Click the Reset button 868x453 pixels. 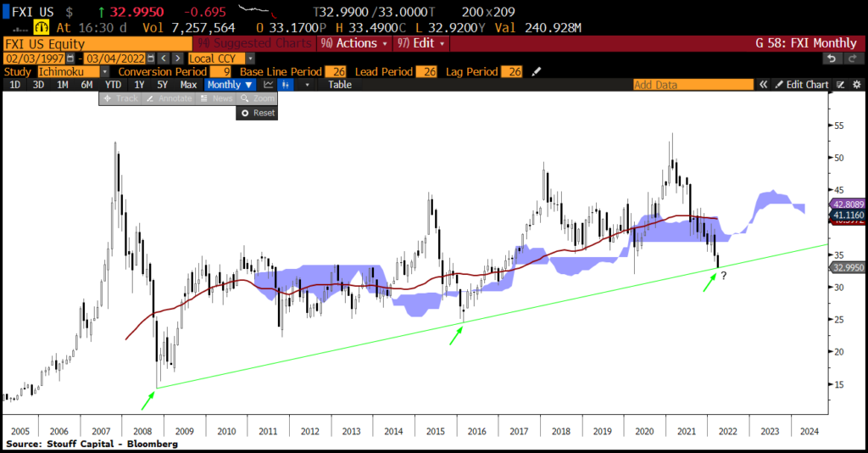(258, 113)
